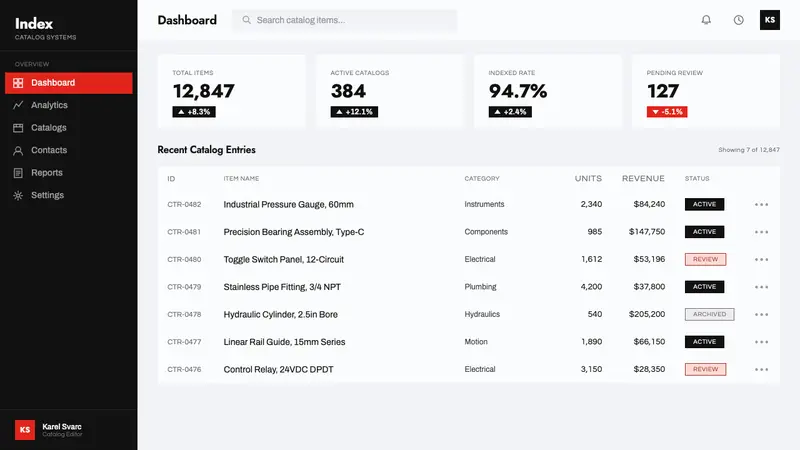
Task: Click the Active Catalogs value 384
Action: pyautogui.click(x=348, y=91)
